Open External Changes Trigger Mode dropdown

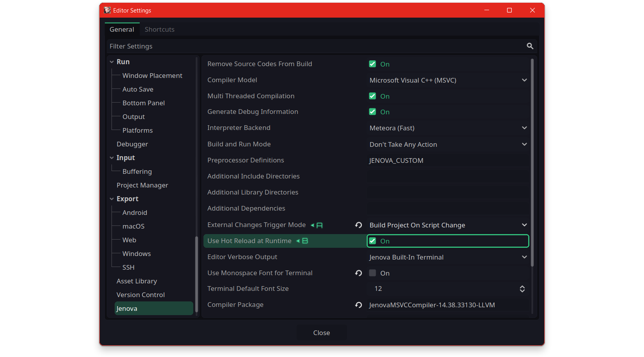pos(448,225)
